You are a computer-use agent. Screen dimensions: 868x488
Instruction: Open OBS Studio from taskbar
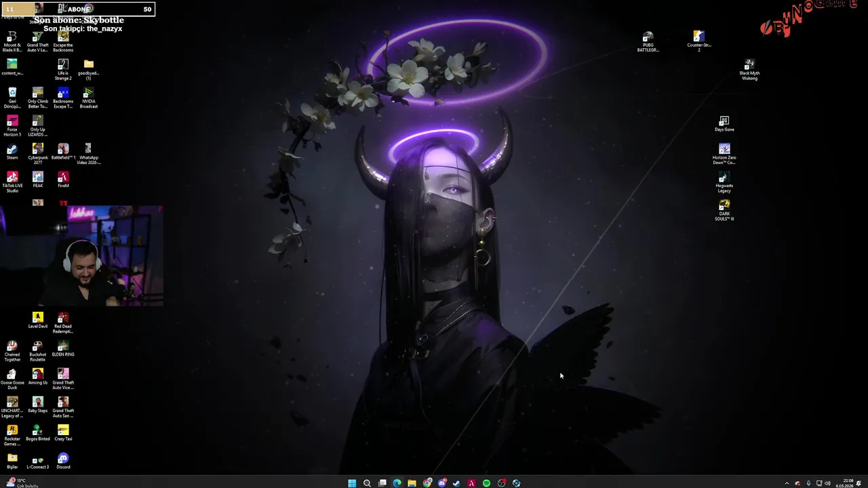tap(502, 483)
